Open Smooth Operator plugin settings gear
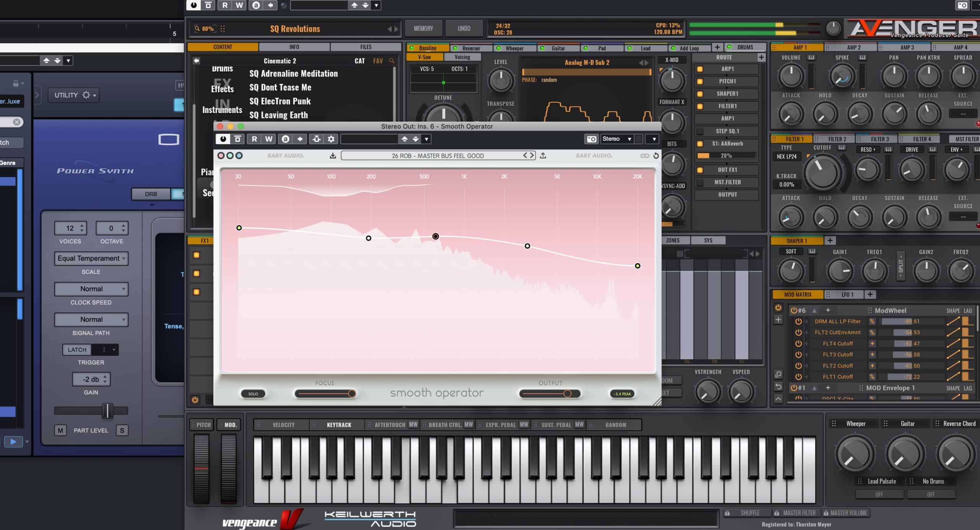This screenshot has height=530, width=980. pos(331,139)
